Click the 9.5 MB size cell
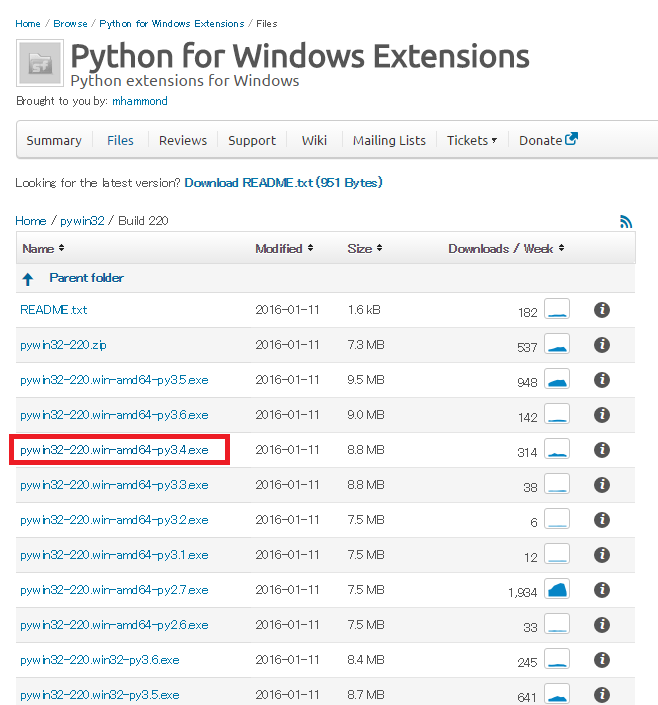The image size is (658, 705). click(366, 380)
